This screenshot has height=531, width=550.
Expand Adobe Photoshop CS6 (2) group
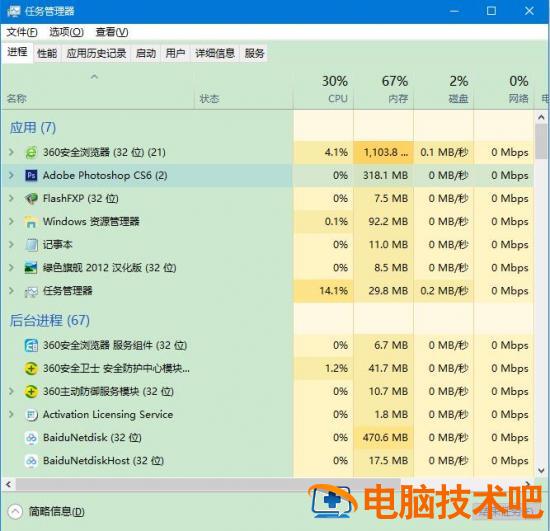point(11,175)
